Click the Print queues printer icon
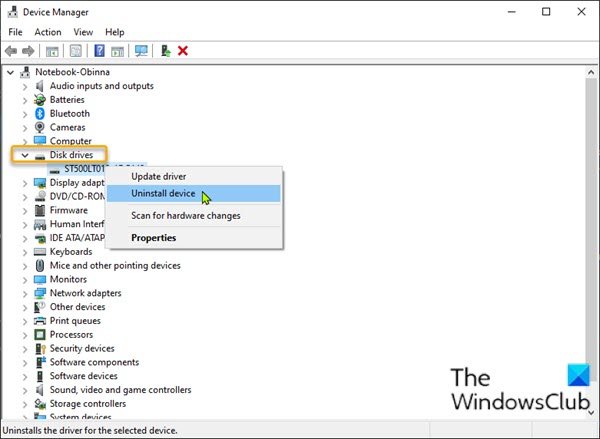The image size is (600, 439). click(40, 321)
